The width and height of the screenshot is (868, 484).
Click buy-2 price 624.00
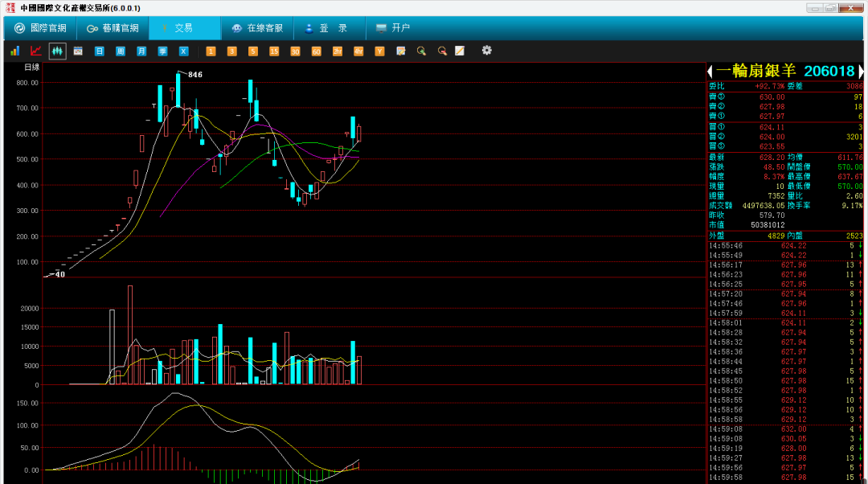tap(772, 137)
